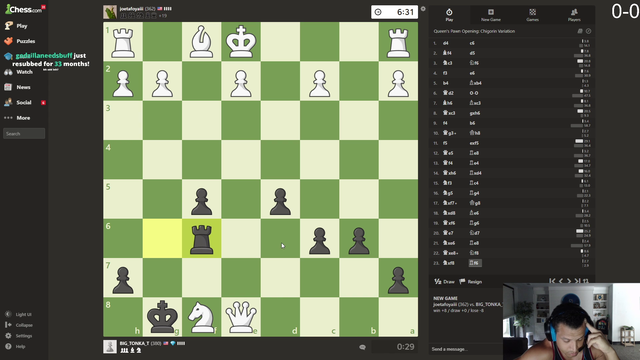
Task: Select the black pawn on c6
Action: [x=320, y=239]
